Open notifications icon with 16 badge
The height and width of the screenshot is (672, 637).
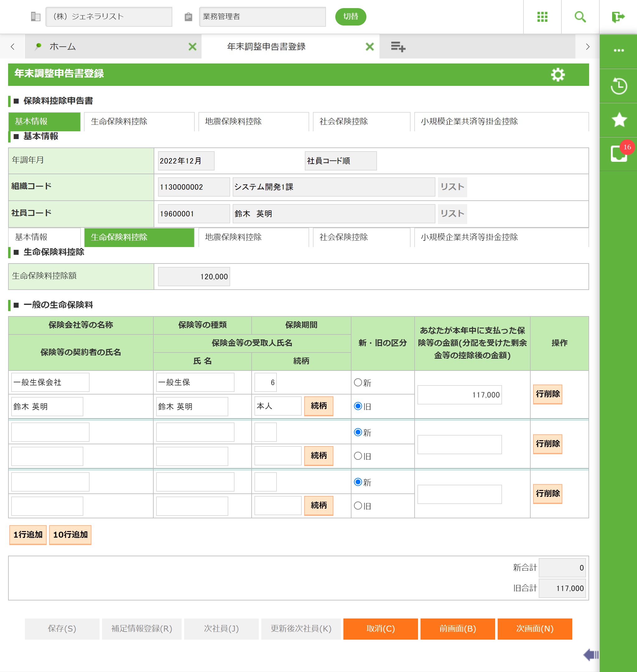(618, 154)
